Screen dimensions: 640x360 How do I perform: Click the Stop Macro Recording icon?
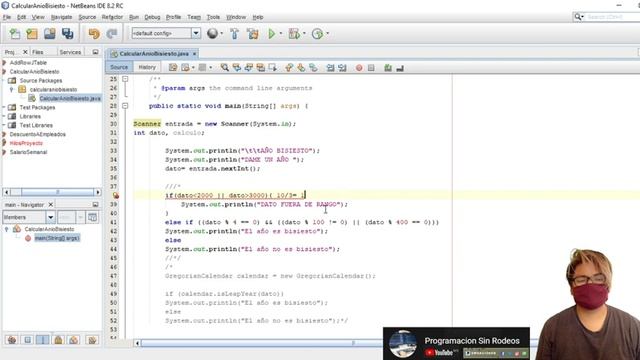[x=371, y=68]
